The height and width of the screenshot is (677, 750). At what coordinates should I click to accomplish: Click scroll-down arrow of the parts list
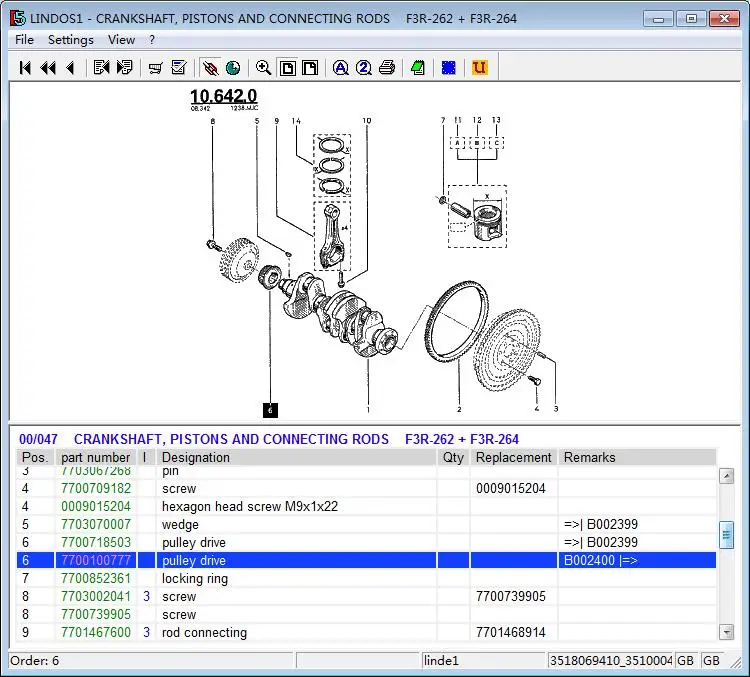[x=726, y=632]
